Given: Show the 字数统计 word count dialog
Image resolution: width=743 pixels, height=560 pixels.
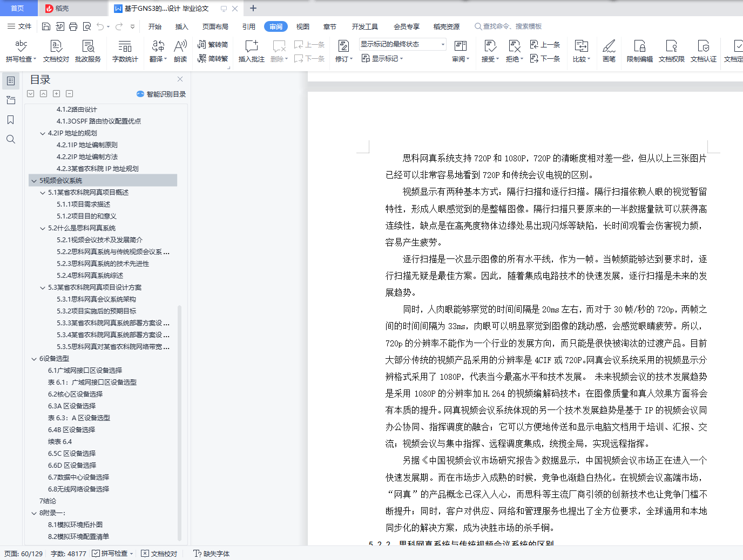Looking at the screenshot, I should 125,51.
